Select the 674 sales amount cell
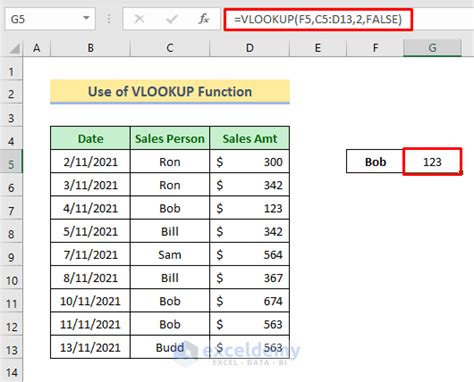Viewport: 474px width, 382px height. [249, 301]
